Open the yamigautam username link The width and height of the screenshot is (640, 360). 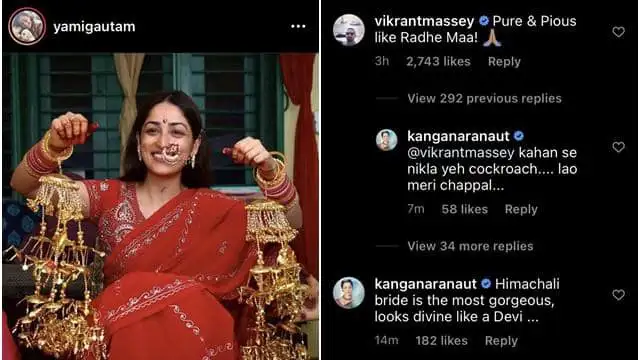click(94, 27)
